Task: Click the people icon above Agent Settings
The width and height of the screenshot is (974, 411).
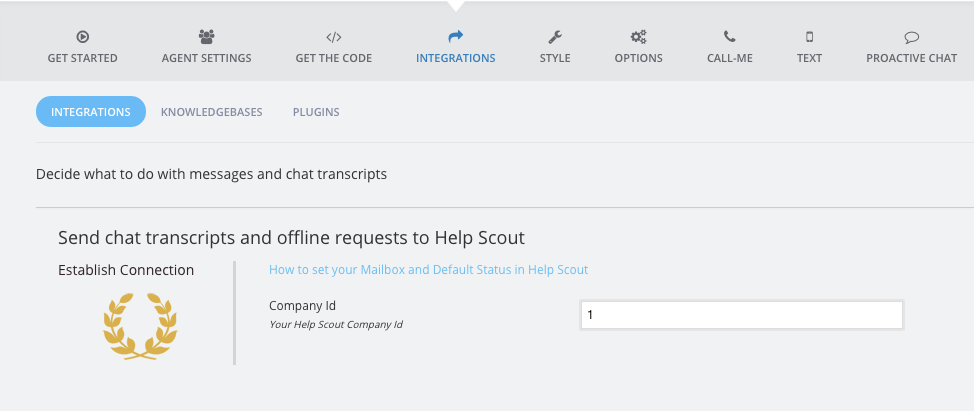Action: pyautogui.click(x=207, y=37)
